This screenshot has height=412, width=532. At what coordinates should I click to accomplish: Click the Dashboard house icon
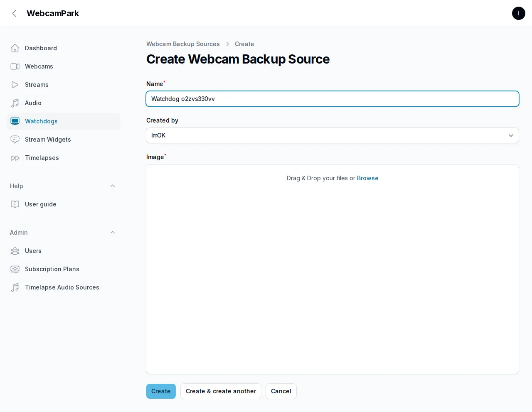point(15,48)
